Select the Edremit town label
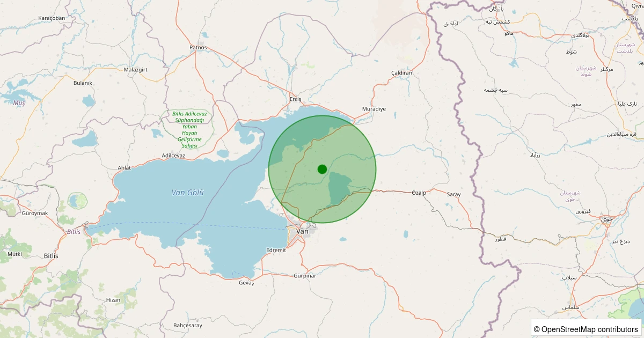The height and width of the screenshot is (338, 644). pos(276,251)
